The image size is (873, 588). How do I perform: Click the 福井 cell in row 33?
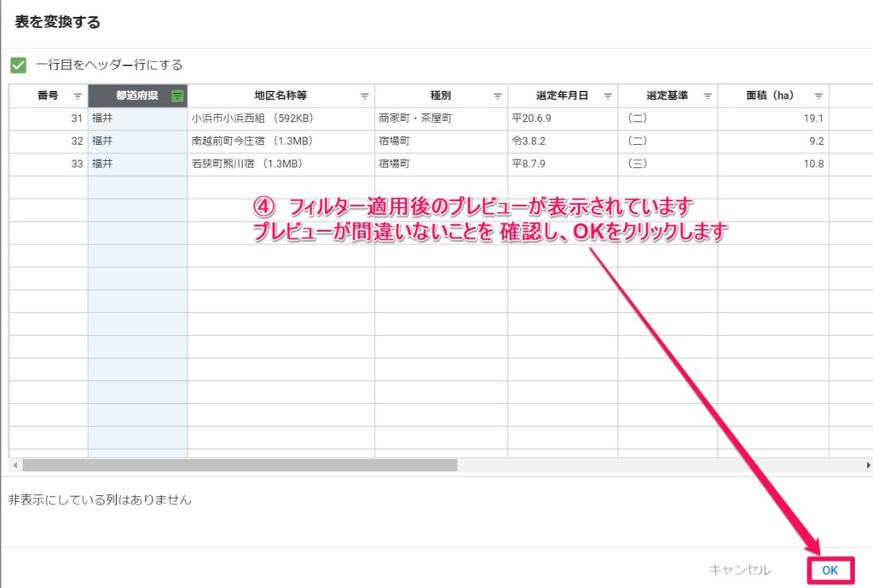[x=137, y=164]
